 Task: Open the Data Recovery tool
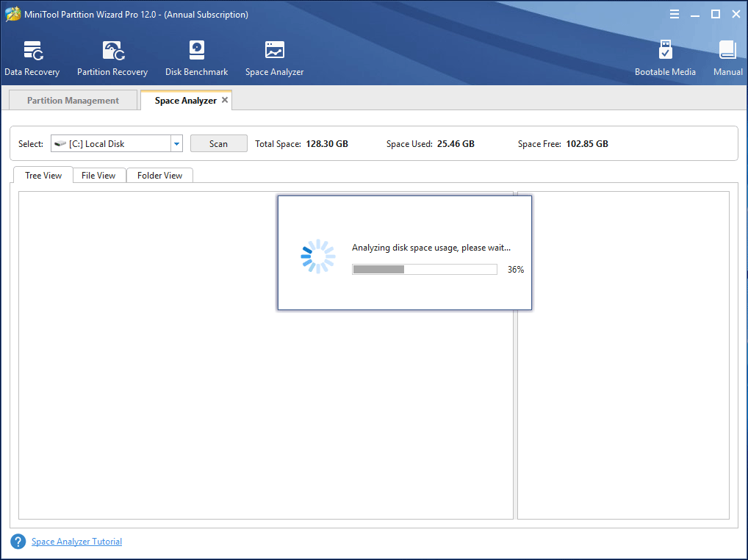click(32, 58)
